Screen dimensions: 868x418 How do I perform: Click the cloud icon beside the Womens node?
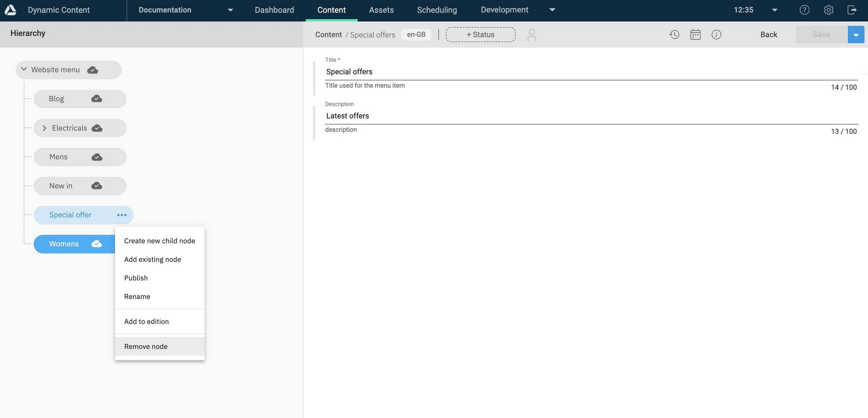(96, 244)
